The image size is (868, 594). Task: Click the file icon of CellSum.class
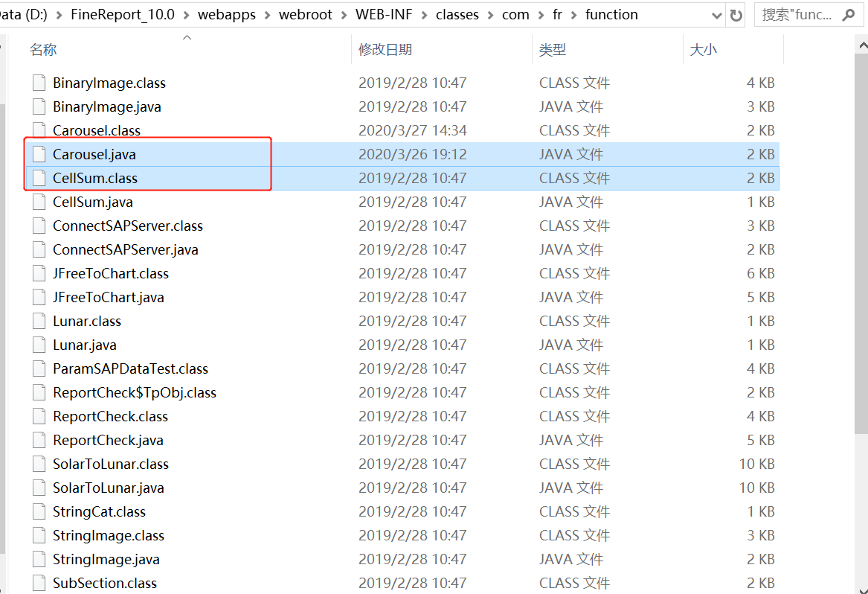[39, 178]
